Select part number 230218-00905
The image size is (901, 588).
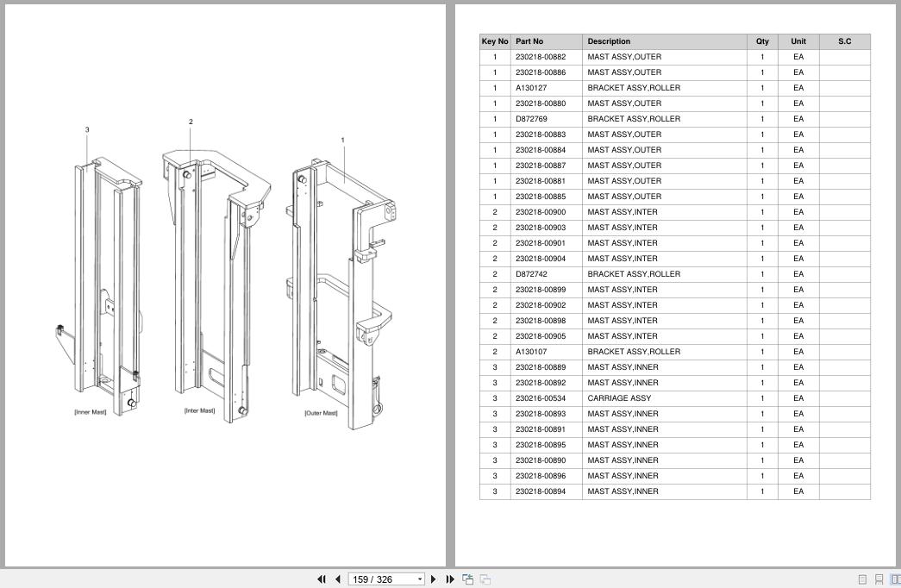(x=540, y=336)
